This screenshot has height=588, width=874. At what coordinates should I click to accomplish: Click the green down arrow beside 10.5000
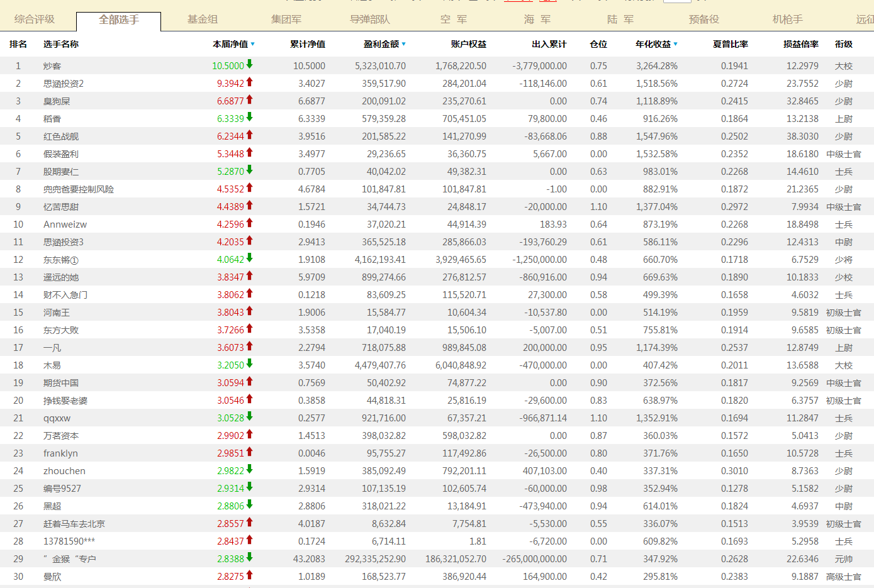pyautogui.click(x=250, y=64)
